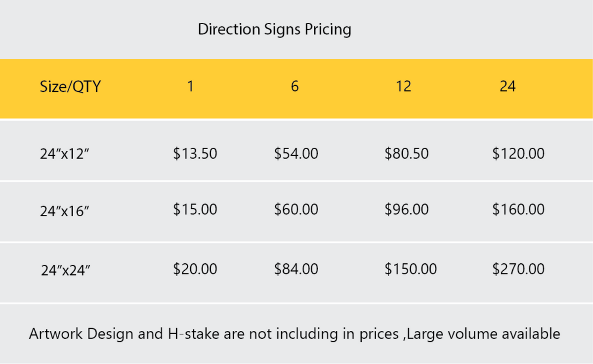Click the $15.00 price cell
The image size is (593, 364).
click(195, 209)
